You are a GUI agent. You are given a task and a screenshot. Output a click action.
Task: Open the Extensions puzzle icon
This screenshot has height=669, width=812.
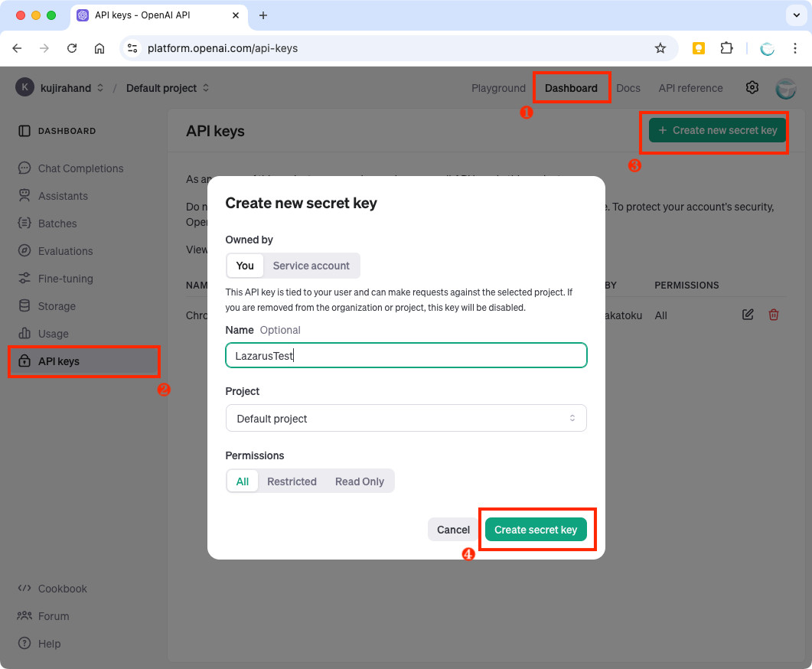726,48
